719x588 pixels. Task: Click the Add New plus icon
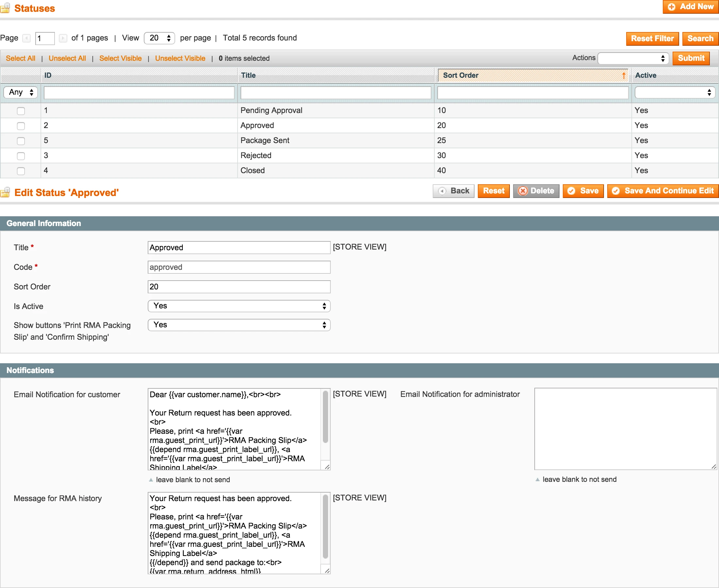click(672, 7)
